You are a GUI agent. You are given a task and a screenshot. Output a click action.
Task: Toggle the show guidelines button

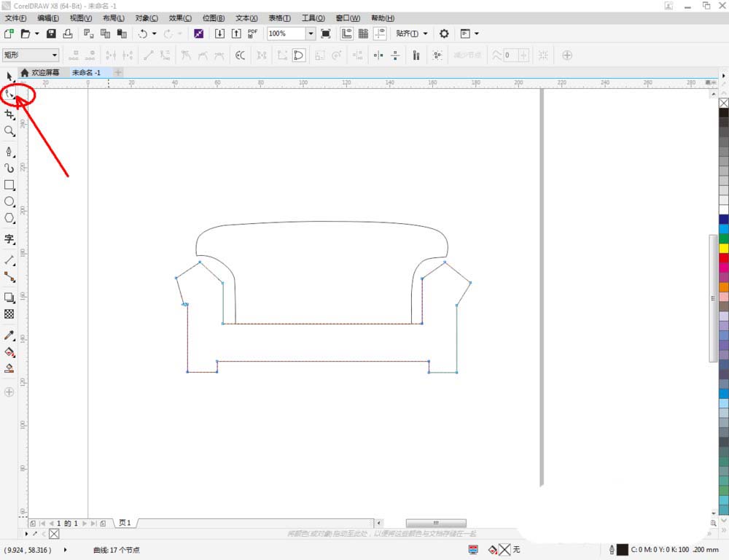[380, 34]
